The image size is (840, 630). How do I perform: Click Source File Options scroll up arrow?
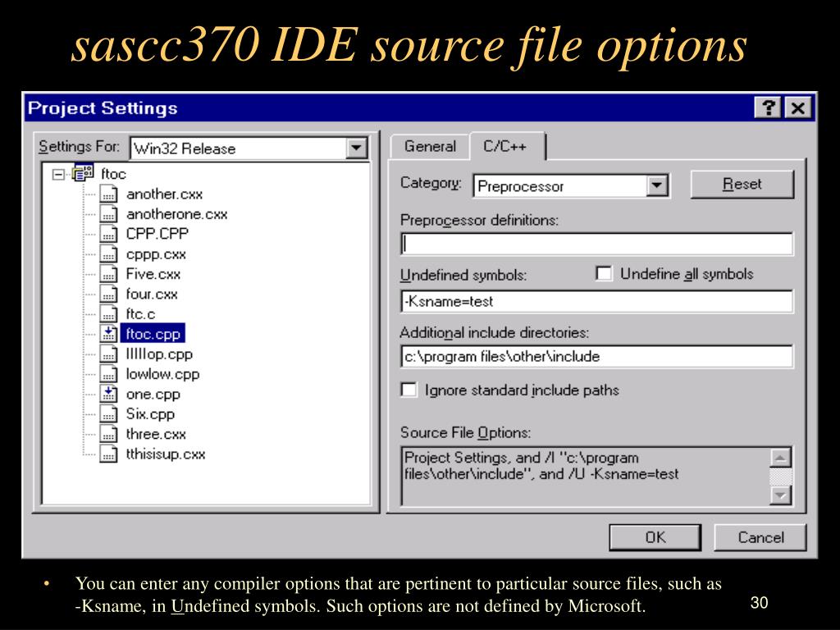(x=781, y=458)
